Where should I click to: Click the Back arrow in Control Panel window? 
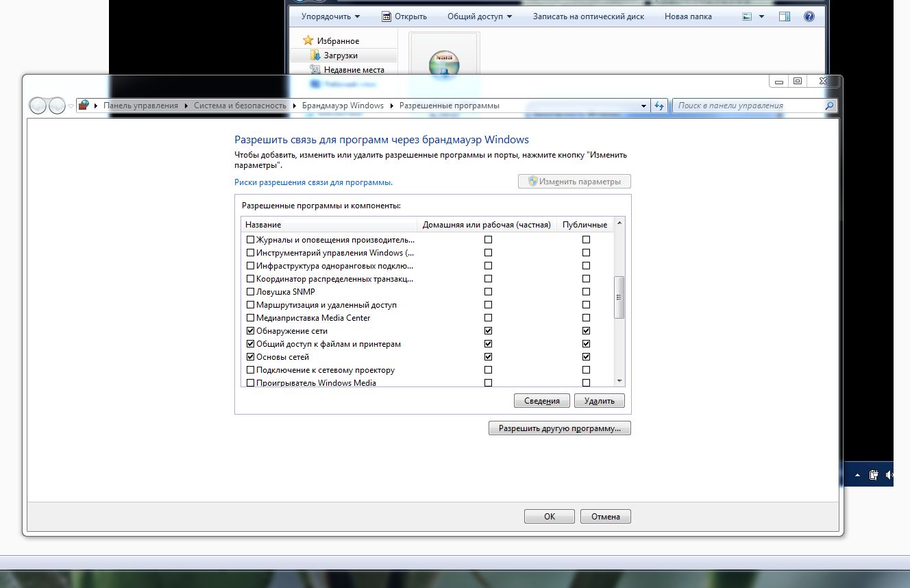point(38,106)
